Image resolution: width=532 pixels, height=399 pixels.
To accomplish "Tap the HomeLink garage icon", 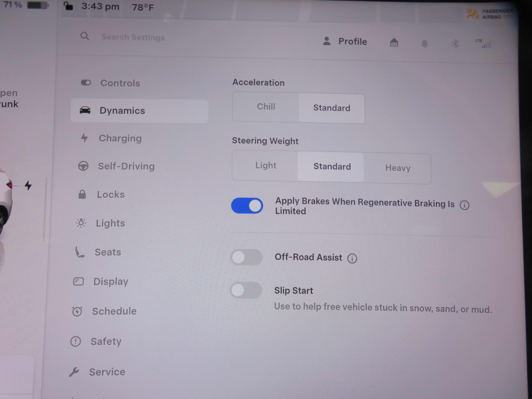I will coord(394,43).
